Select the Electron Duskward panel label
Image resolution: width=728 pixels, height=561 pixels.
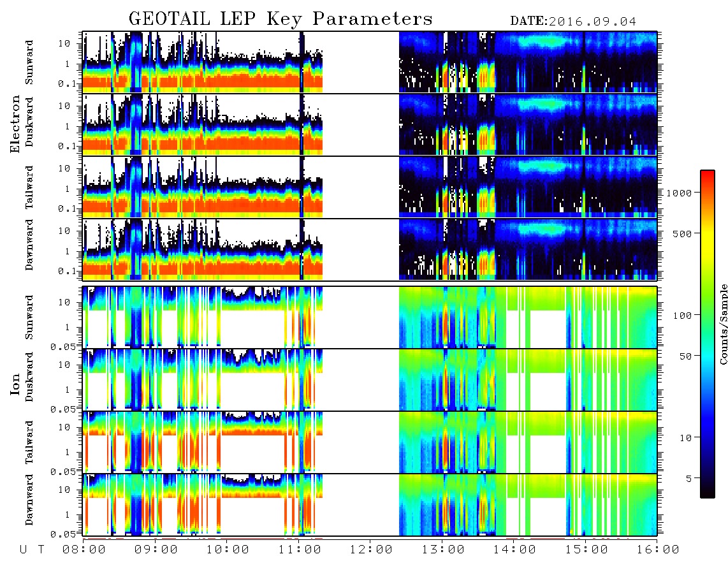point(29,122)
